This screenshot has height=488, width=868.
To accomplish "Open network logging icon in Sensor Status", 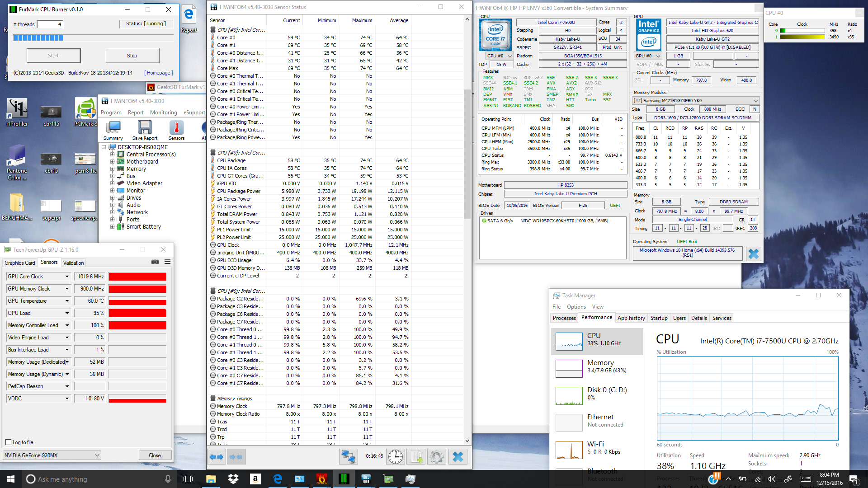I will click(348, 457).
